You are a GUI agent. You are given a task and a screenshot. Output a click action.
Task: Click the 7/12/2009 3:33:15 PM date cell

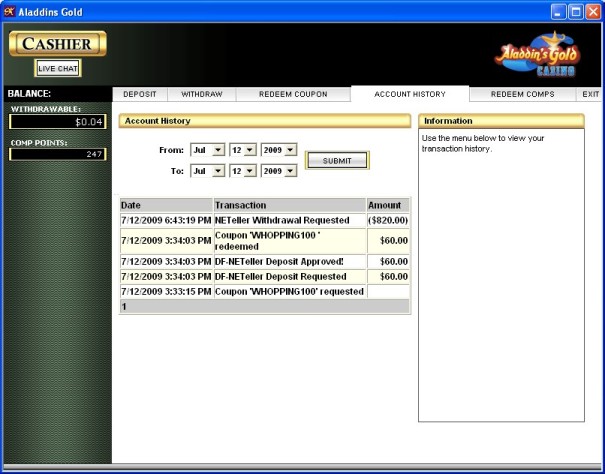coord(166,292)
